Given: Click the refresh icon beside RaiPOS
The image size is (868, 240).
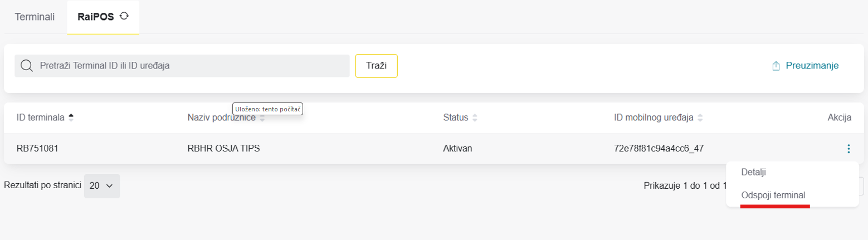Looking at the screenshot, I should click(x=124, y=16).
